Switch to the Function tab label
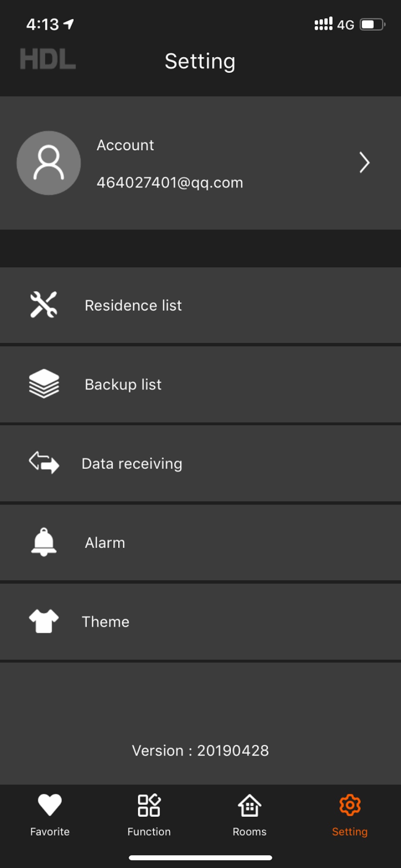 pos(149,832)
